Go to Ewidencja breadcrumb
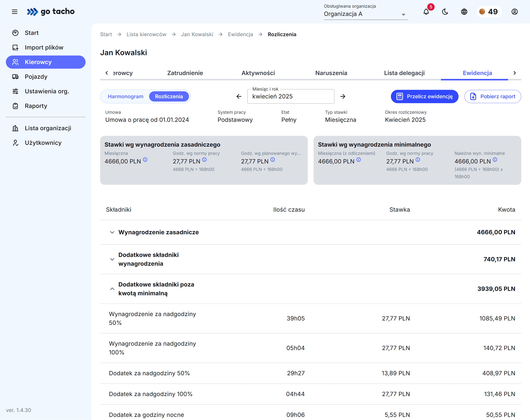 click(240, 34)
